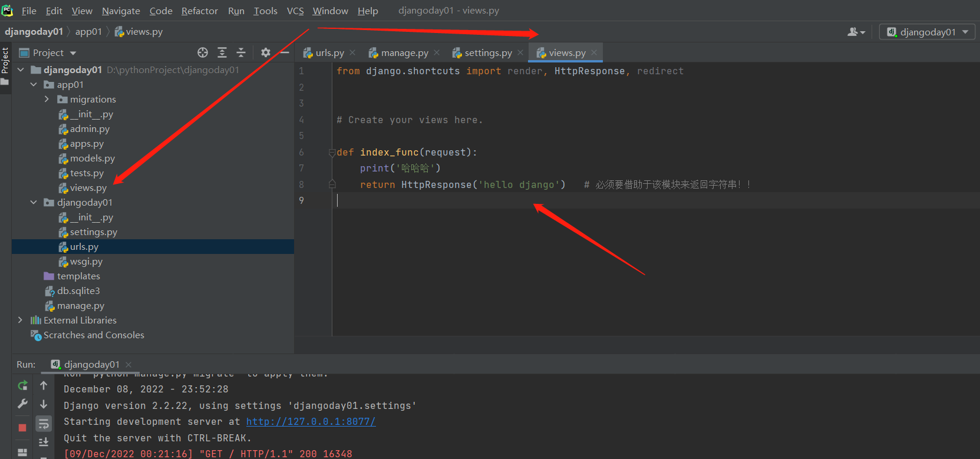
Task: Open the Help menu
Action: click(x=368, y=11)
